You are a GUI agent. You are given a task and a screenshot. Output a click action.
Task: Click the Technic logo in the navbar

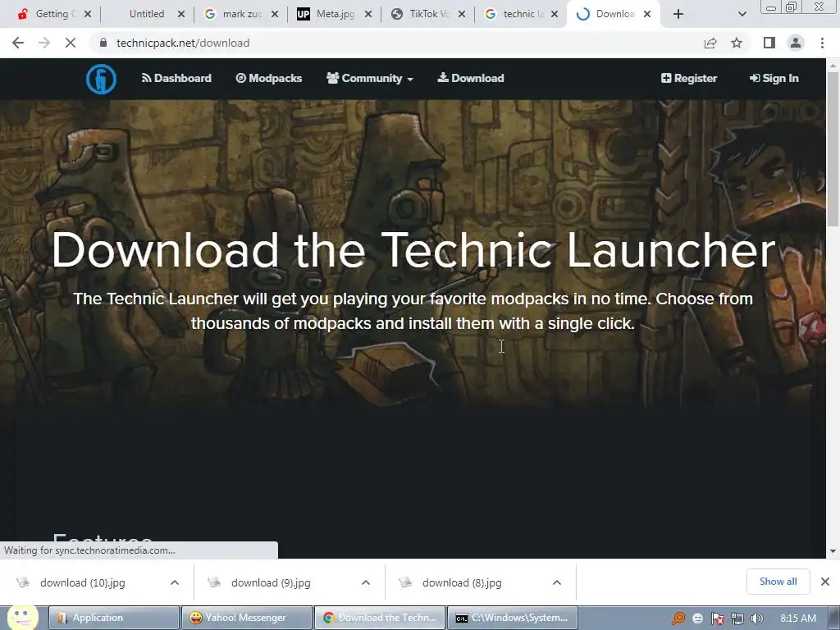point(101,79)
